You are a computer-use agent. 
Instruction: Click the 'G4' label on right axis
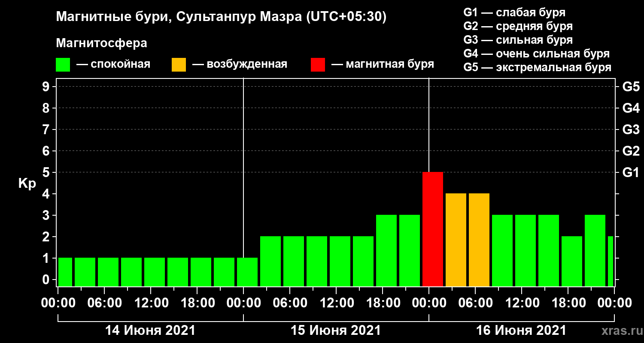[x=631, y=108]
